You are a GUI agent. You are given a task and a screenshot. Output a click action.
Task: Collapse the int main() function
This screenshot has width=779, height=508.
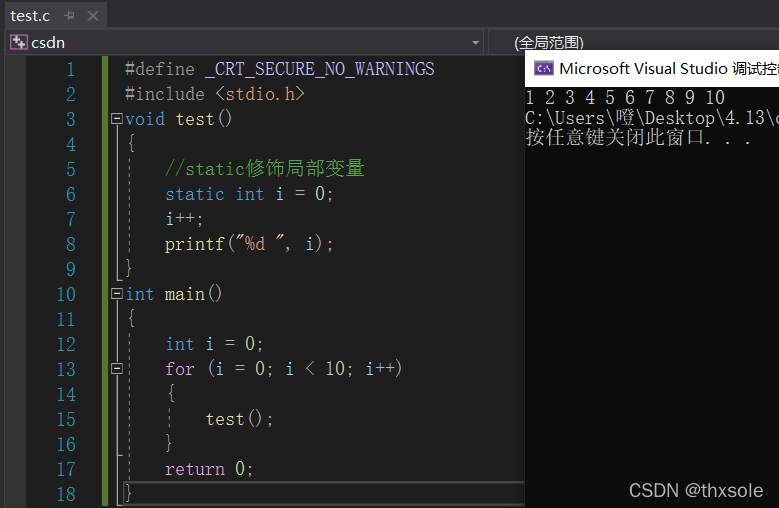tap(117, 293)
